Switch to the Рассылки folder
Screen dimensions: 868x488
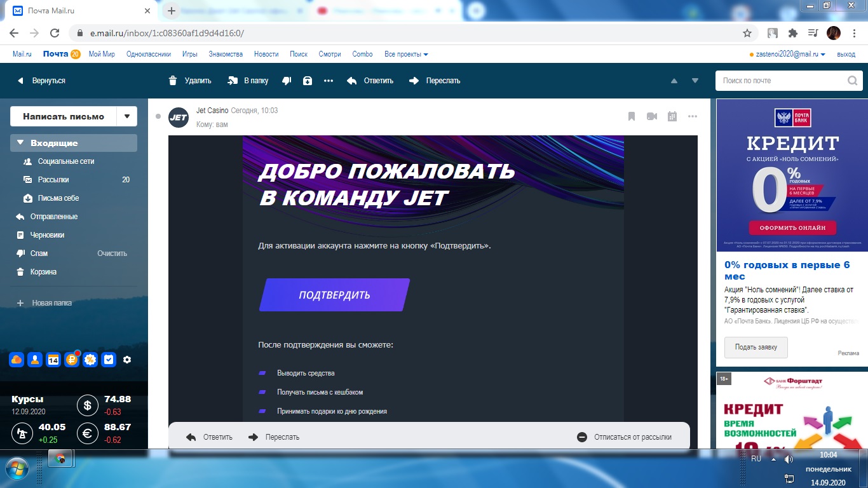tap(53, 180)
